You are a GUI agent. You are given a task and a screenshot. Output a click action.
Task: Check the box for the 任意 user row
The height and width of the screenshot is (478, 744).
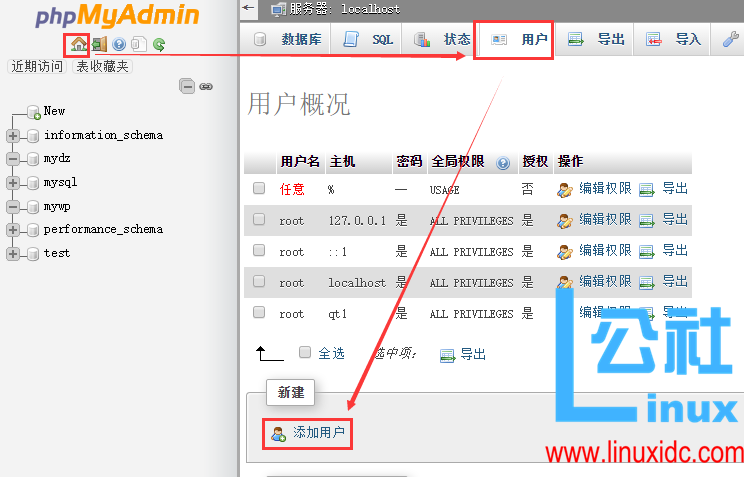pyautogui.click(x=259, y=188)
